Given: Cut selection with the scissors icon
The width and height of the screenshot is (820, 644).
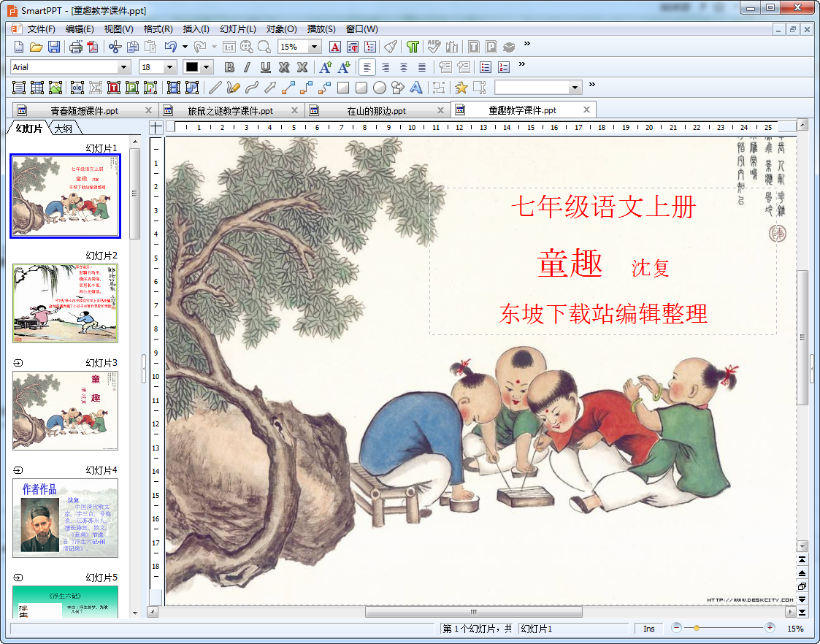Looking at the screenshot, I should click(115, 47).
